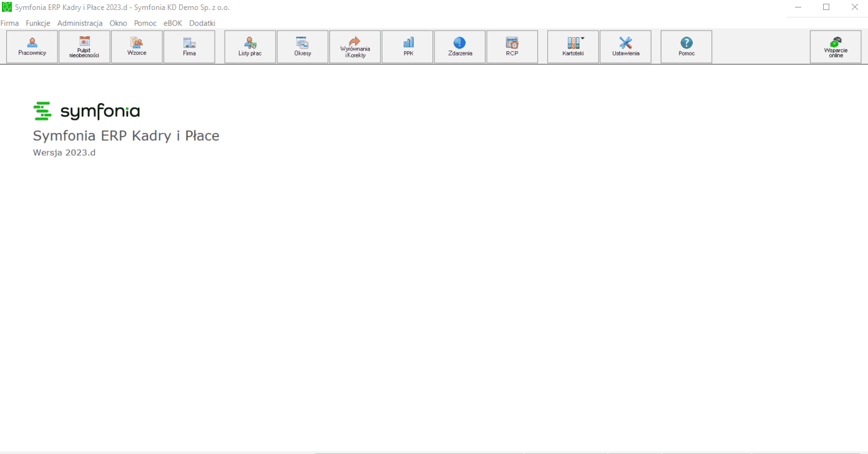Minimize the Symfonia window
The image size is (868, 454).
tap(798, 7)
